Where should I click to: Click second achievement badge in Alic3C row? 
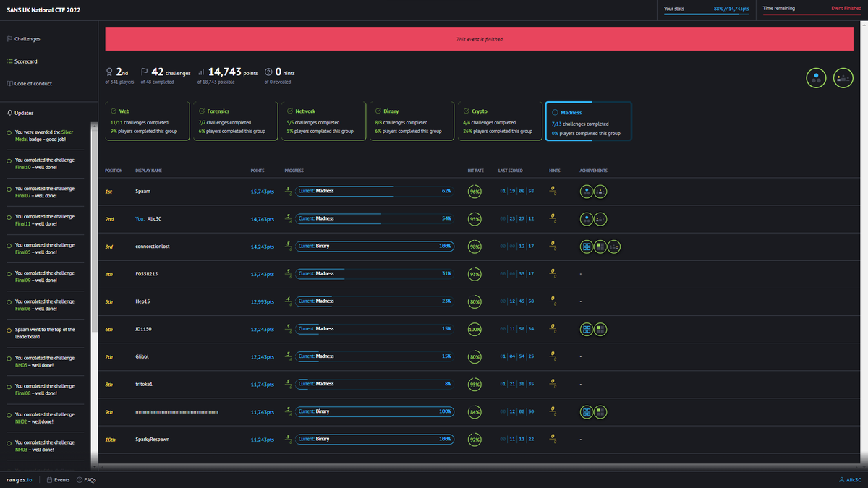click(600, 219)
